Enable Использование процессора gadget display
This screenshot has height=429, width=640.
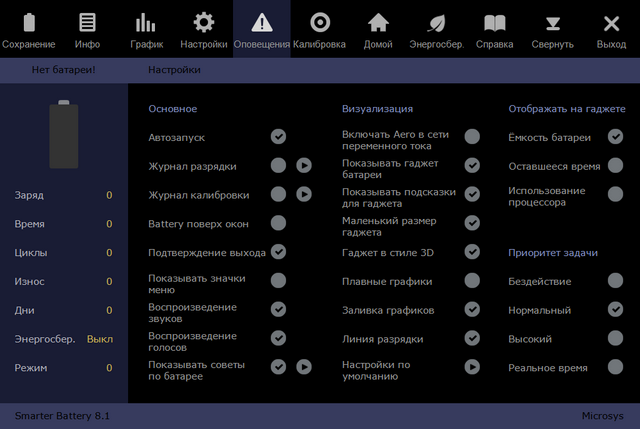click(x=616, y=194)
